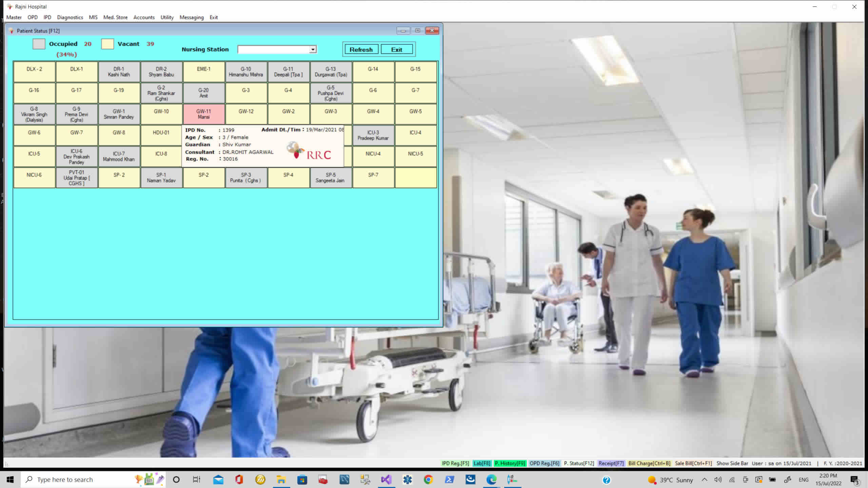Click the Occupied gray color swatch
868x488 pixels.
[x=39, y=44]
